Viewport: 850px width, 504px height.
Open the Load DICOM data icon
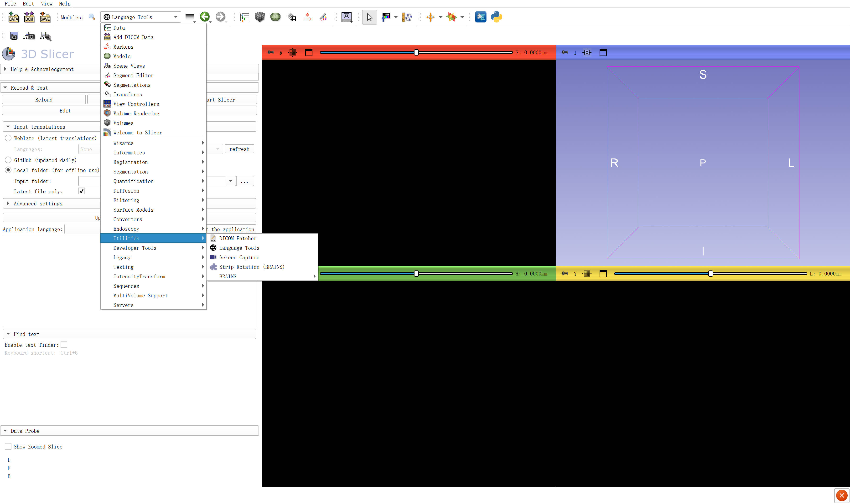29,17
